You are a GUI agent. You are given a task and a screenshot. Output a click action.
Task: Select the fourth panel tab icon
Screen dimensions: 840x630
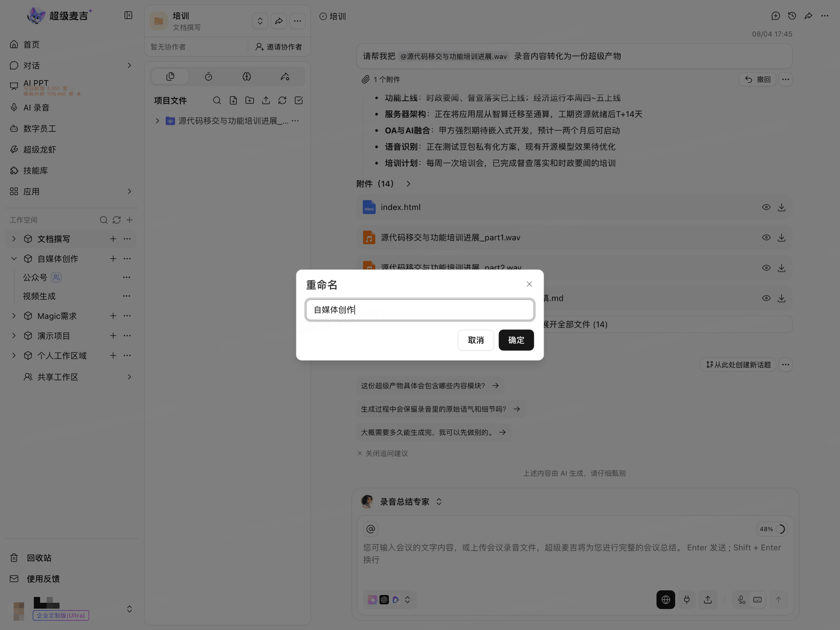(285, 77)
